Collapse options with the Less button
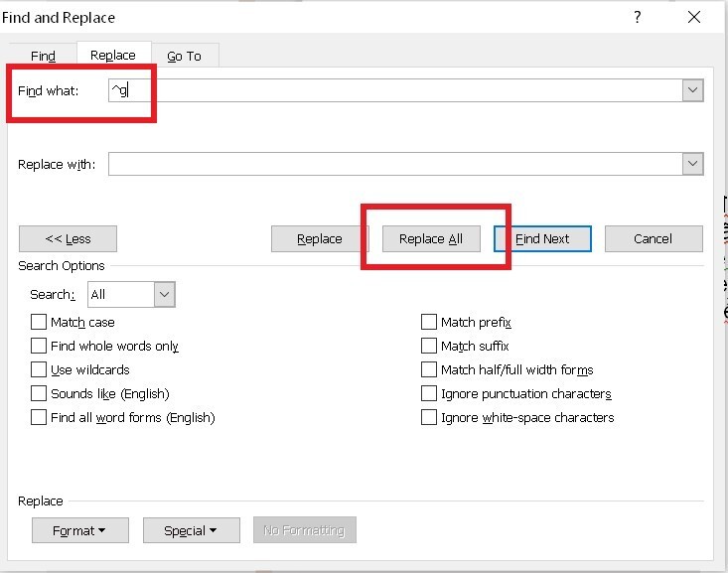 [68, 238]
